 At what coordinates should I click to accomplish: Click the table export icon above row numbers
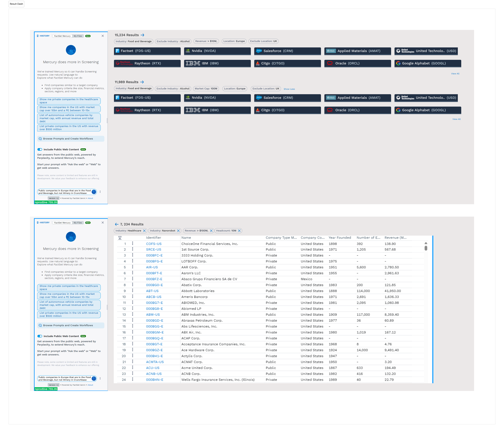point(120,238)
